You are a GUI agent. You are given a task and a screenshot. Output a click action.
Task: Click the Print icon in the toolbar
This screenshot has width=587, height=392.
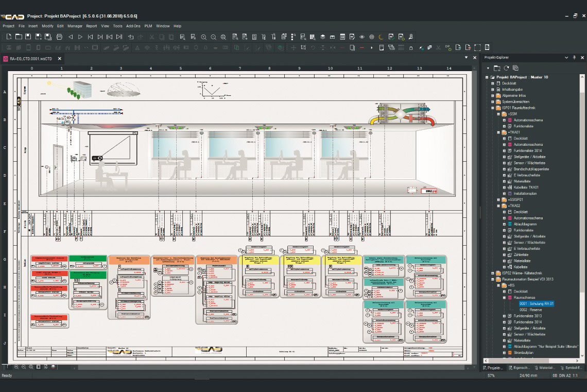[x=59, y=37]
